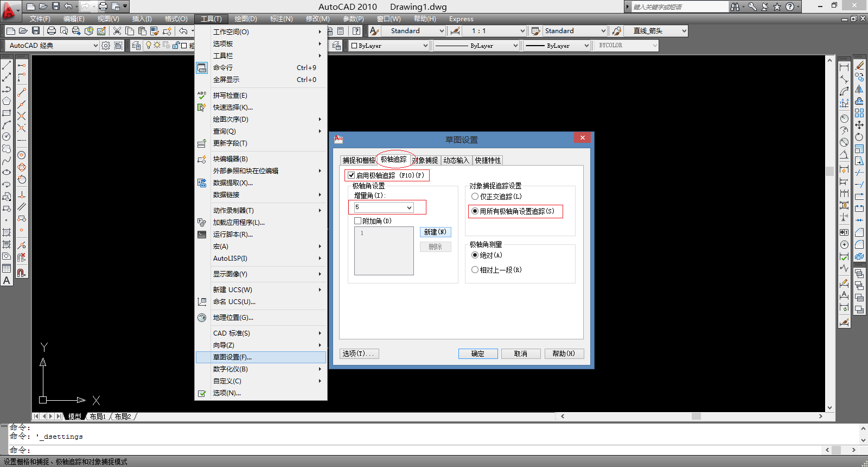Click the Save icon in Standard toolbar
868x467 pixels.
click(36, 31)
